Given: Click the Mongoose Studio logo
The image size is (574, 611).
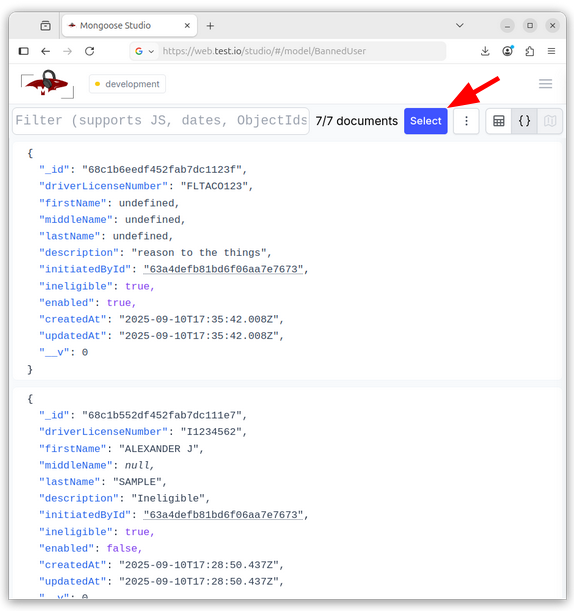Looking at the screenshot, I should click(x=47, y=84).
